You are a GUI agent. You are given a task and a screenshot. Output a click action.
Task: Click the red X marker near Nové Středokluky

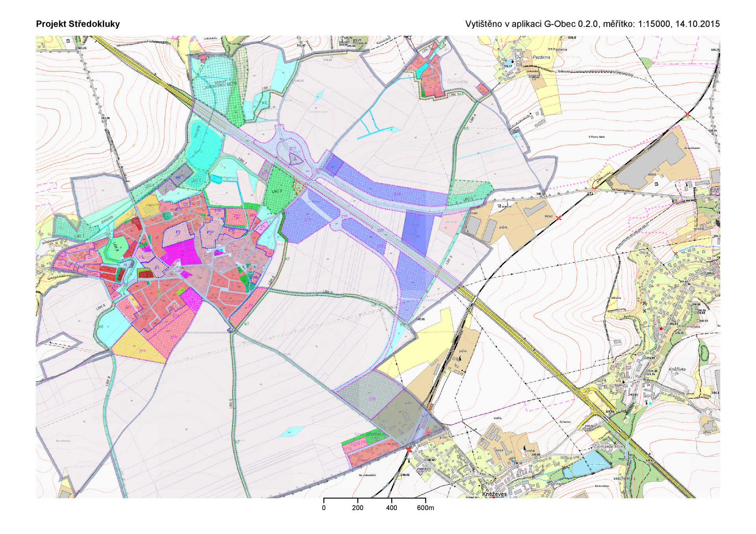(x=409, y=449)
